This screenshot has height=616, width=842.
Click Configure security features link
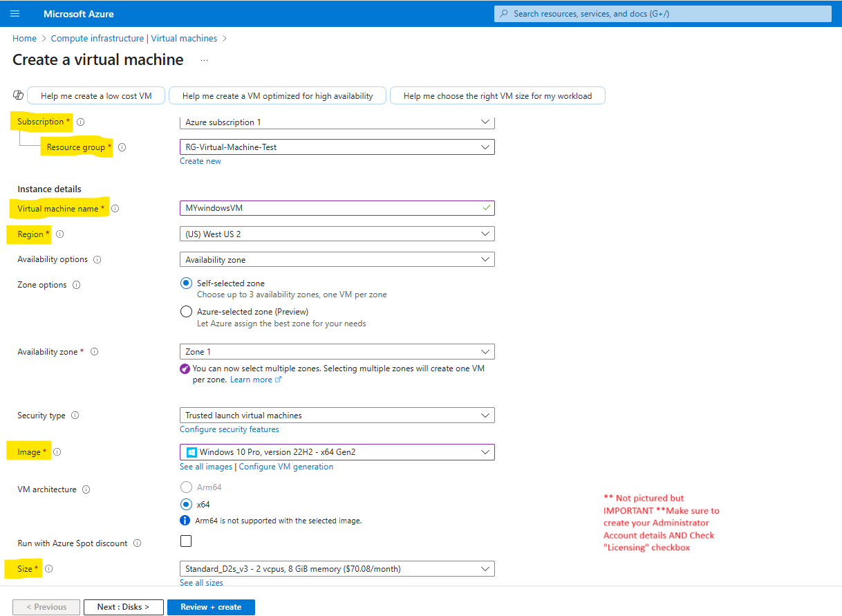click(x=230, y=429)
